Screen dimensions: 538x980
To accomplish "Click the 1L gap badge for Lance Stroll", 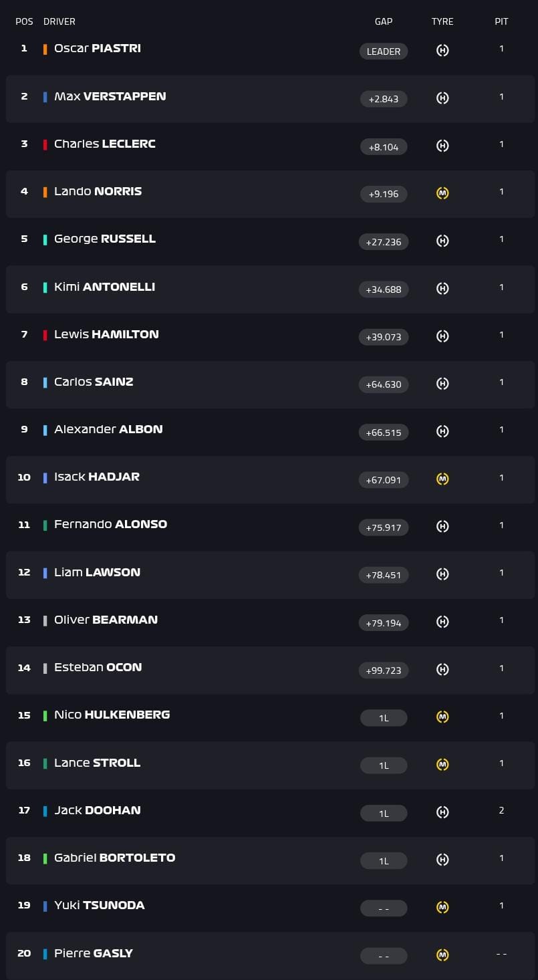I will pyautogui.click(x=384, y=765).
